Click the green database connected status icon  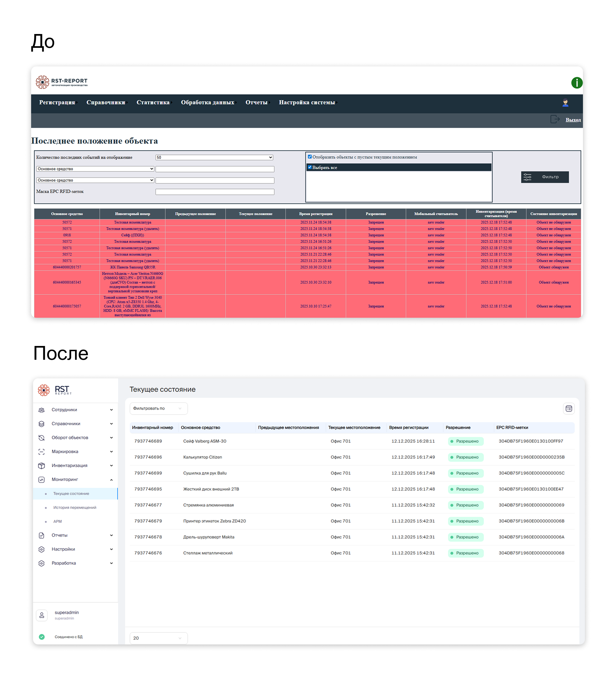pos(42,637)
